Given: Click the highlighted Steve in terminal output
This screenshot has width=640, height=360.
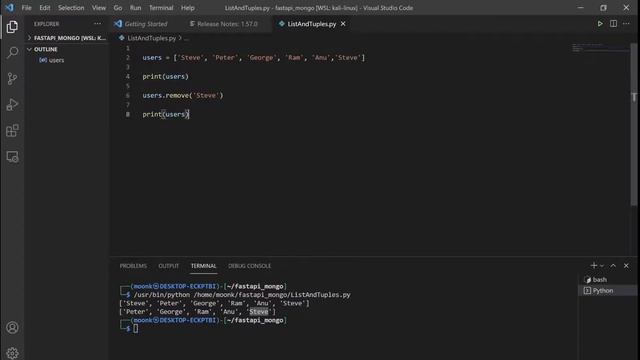Looking at the screenshot, I should (x=259, y=311).
